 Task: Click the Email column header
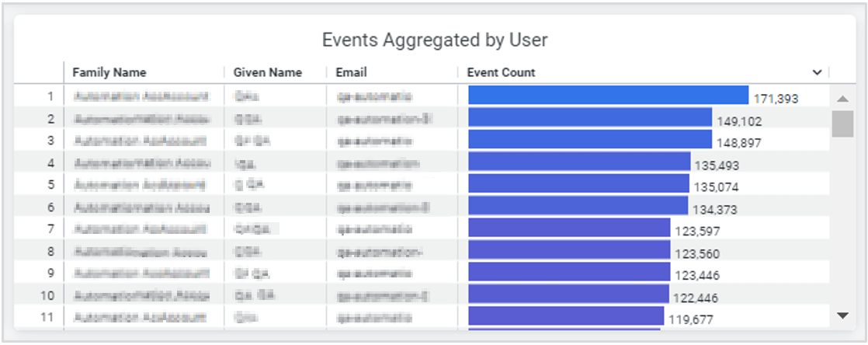coord(351,72)
